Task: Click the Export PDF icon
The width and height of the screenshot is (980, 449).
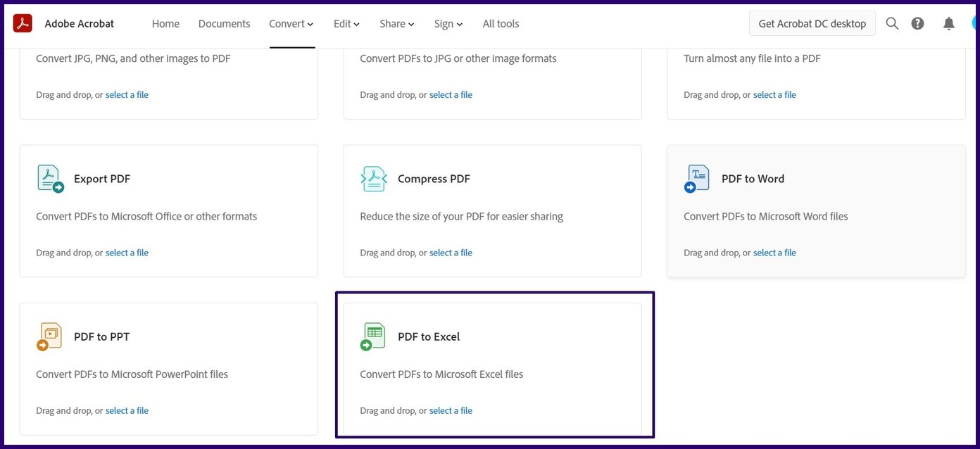Action: coord(50,179)
